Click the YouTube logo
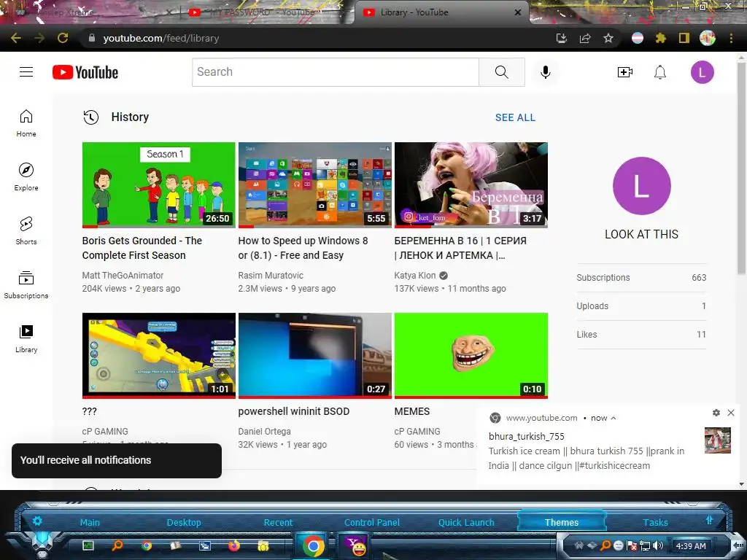747x560 pixels. 85,72
